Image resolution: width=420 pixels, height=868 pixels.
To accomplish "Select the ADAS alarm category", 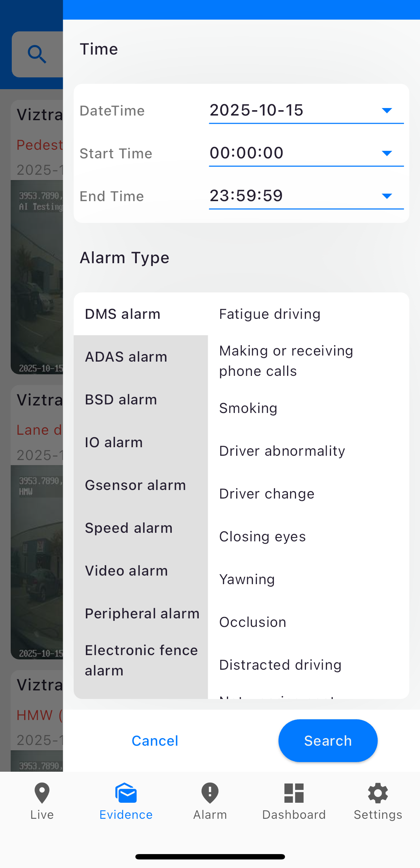I will tap(126, 357).
